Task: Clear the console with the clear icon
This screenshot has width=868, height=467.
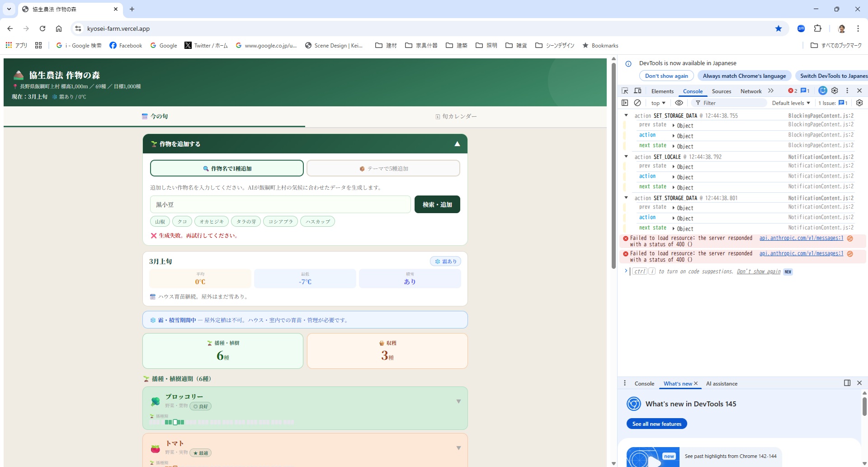Action: (637, 103)
